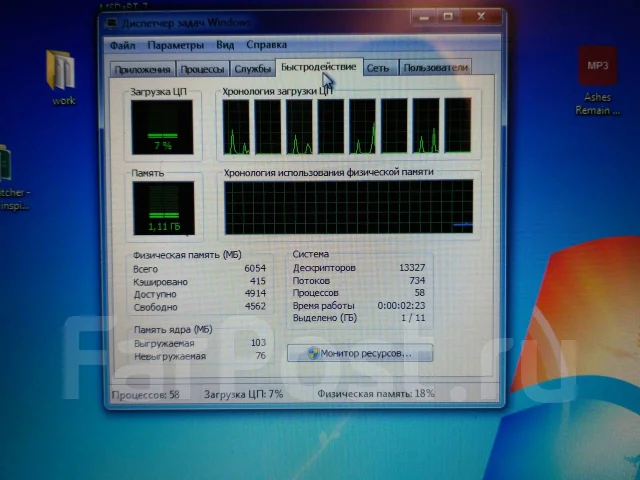Viewport: 640px width, 480px height.
Task: Maximize the Task Manager window
Action: 448,17
